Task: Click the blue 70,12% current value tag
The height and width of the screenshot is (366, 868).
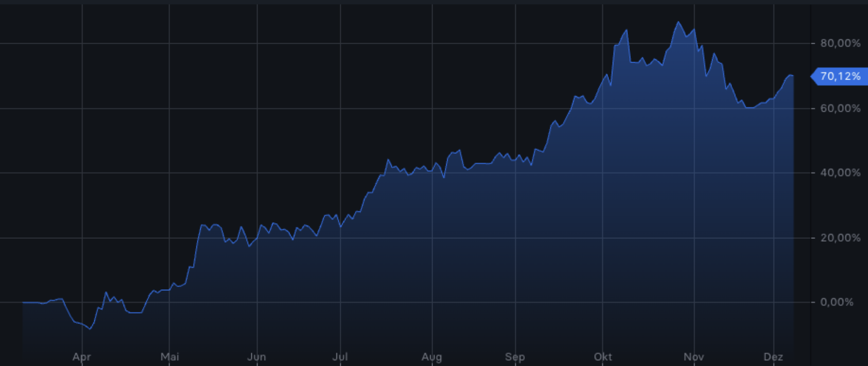Action: click(840, 76)
